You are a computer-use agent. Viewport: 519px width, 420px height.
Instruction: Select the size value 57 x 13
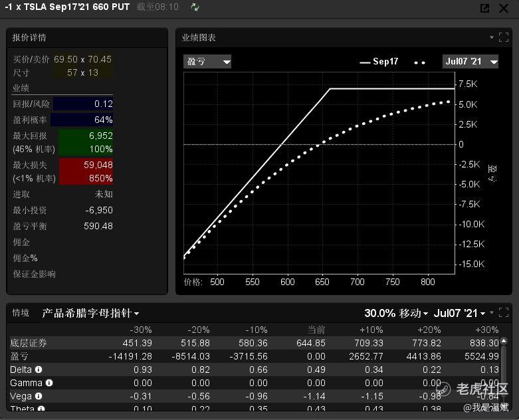coord(83,73)
